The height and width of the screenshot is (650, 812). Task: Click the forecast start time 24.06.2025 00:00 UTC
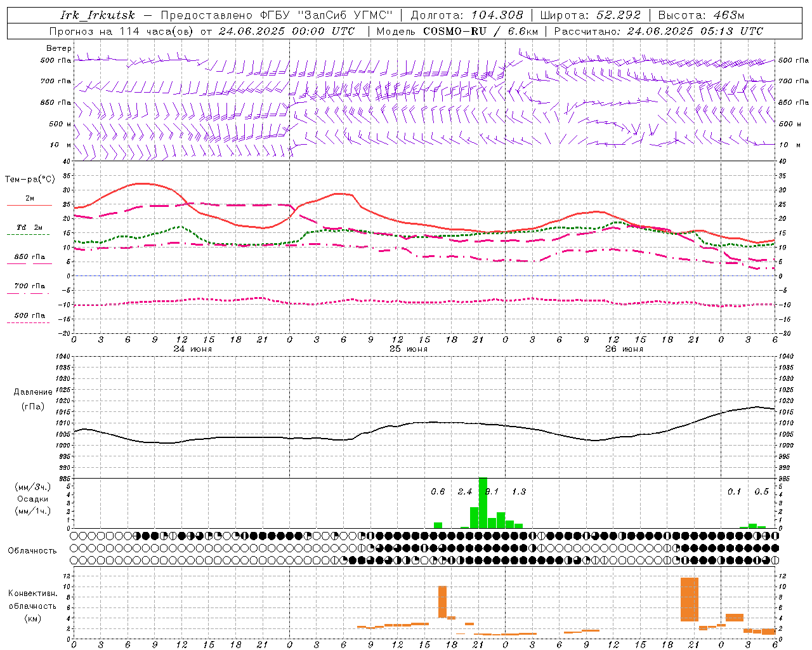[287, 31]
